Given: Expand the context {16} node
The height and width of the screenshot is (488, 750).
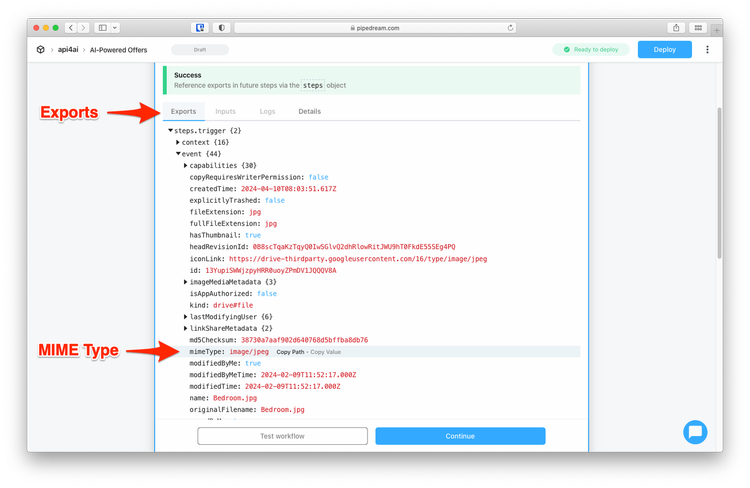Looking at the screenshot, I should tap(178, 142).
